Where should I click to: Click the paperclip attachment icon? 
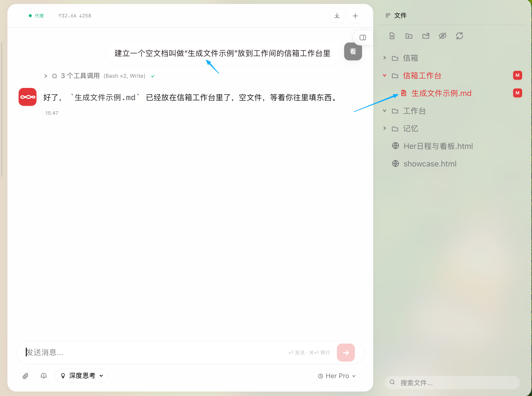(25, 376)
